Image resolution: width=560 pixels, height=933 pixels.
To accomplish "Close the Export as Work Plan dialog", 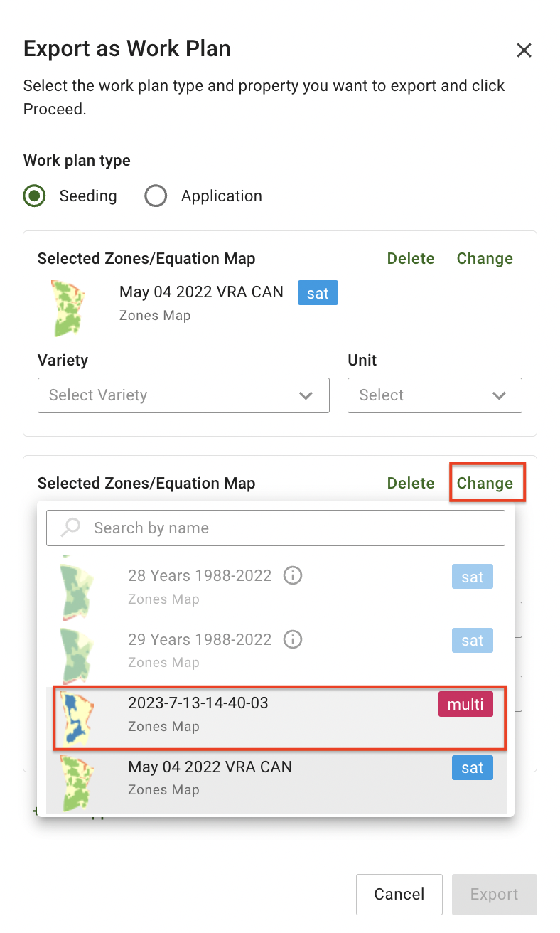I will click(x=524, y=50).
